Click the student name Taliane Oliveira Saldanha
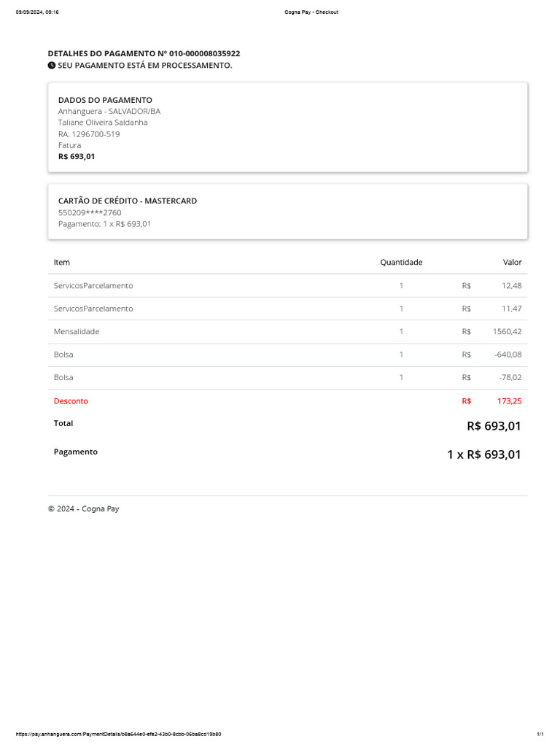Screen dimensions: 560x747 pos(103,123)
